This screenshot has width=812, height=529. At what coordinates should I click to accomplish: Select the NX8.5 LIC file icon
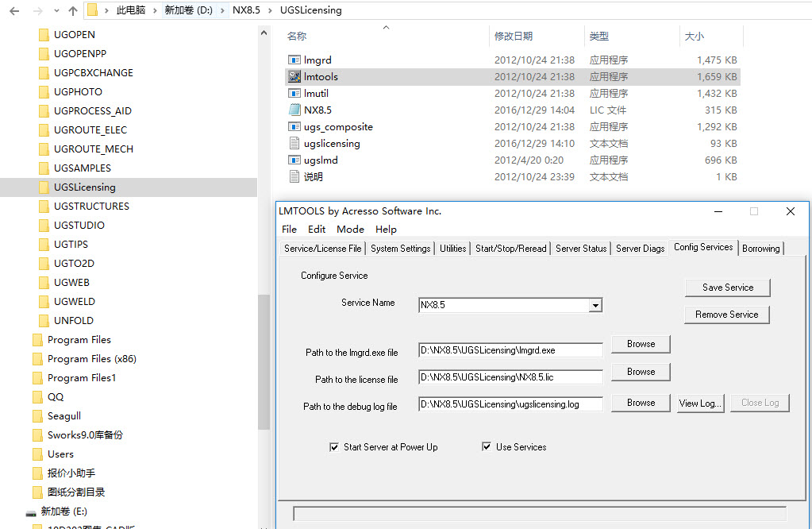pyautogui.click(x=294, y=110)
